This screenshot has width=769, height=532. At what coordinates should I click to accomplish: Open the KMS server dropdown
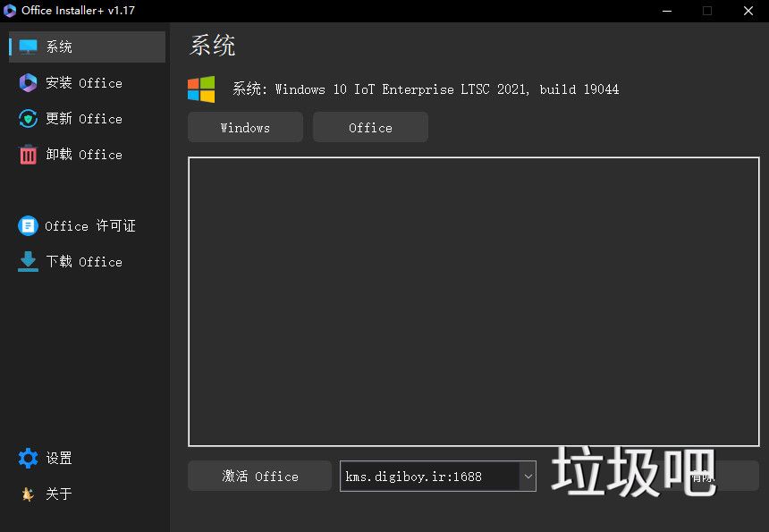point(528,476)
